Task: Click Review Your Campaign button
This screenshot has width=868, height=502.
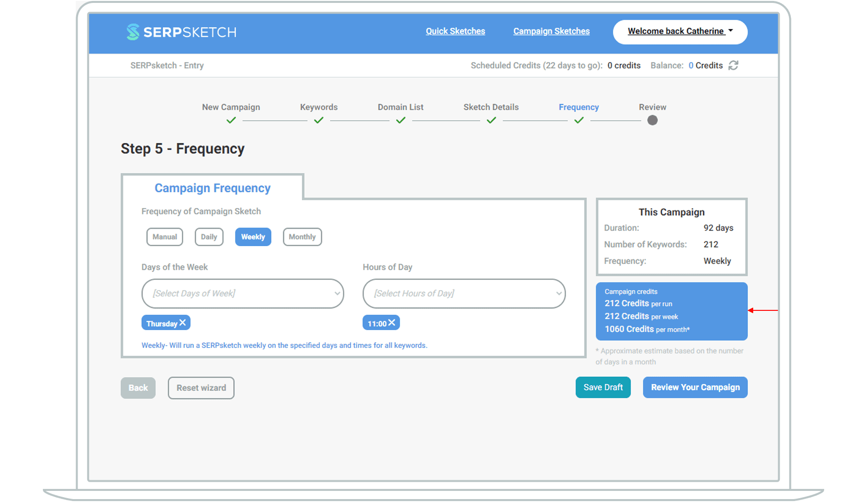Action: 695,388
